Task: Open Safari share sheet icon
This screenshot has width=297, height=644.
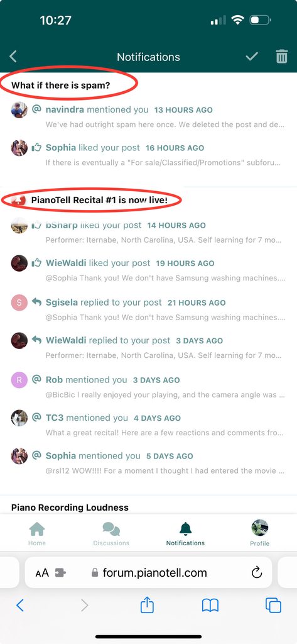Action: coord(147,605)
